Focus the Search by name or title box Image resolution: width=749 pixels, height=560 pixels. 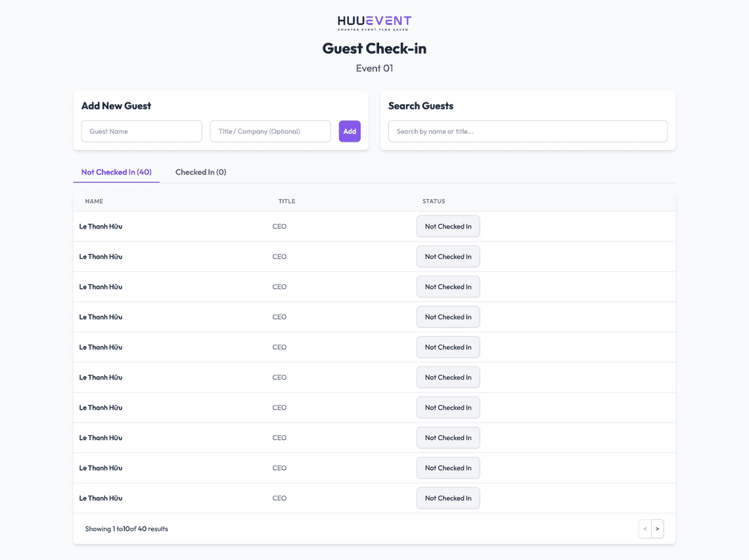coord(528,131)
